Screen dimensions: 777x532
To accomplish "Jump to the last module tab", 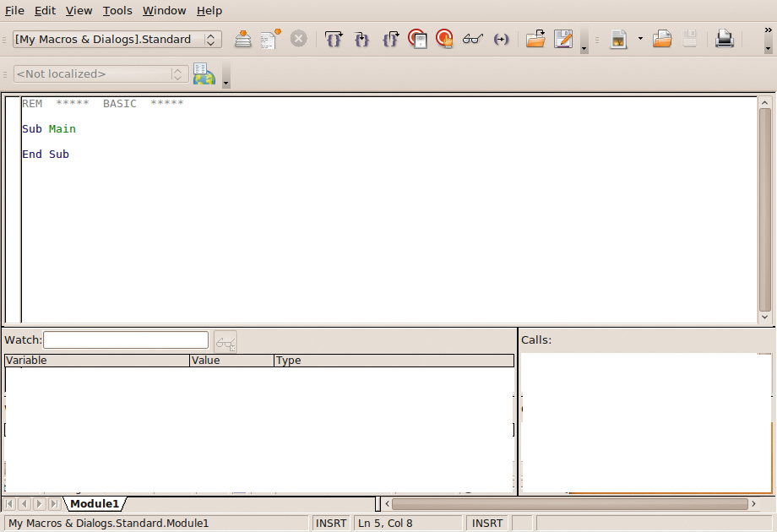I will coord(54,504).
